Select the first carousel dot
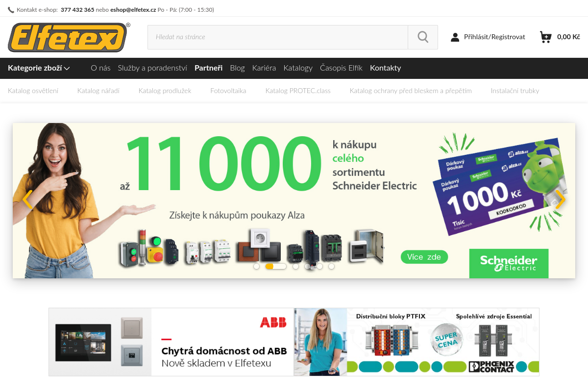The image size is (588, 392). click(x=256, y=267)
